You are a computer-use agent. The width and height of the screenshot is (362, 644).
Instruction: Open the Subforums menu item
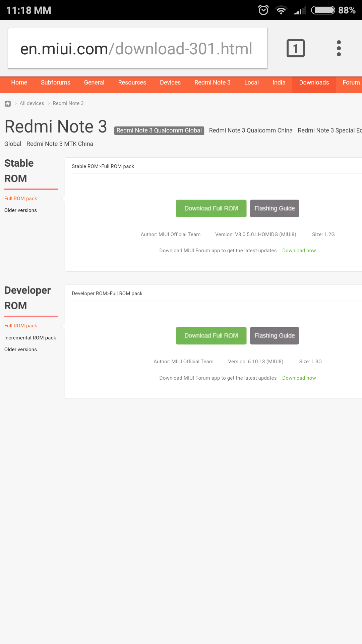(56, 83)
